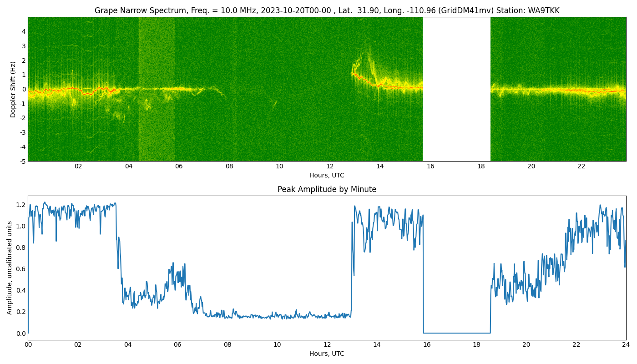
Task: Click the Amplitude, uncalibrated units axis label
Action: click(10, 268)
